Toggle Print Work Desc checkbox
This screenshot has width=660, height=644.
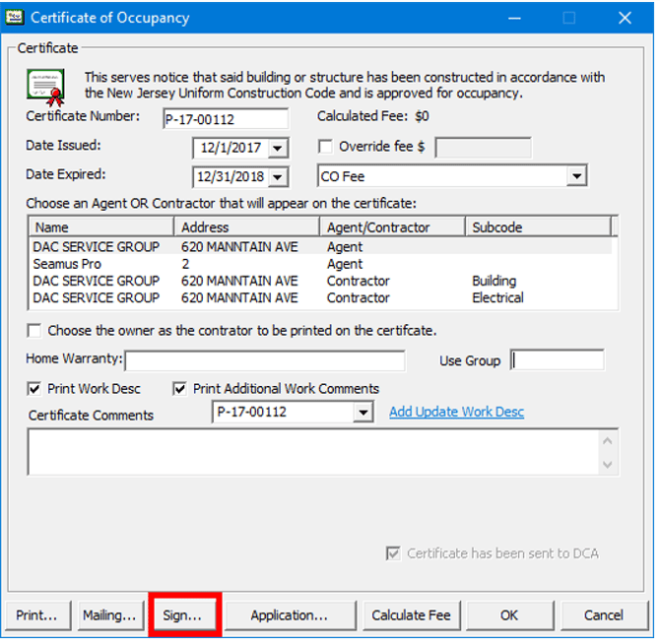[x=34, y=389]
